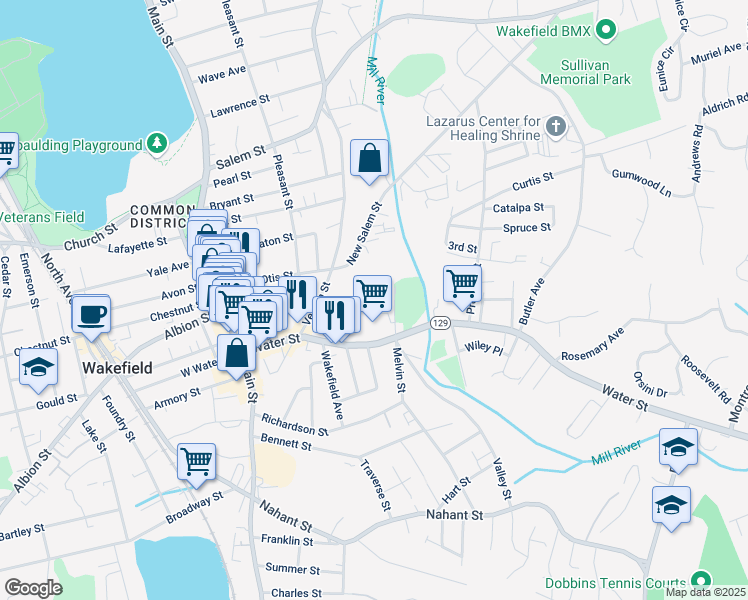Click the Wiley Pl street label
Viewport: 748px width, 600px height.
point(484,348)
